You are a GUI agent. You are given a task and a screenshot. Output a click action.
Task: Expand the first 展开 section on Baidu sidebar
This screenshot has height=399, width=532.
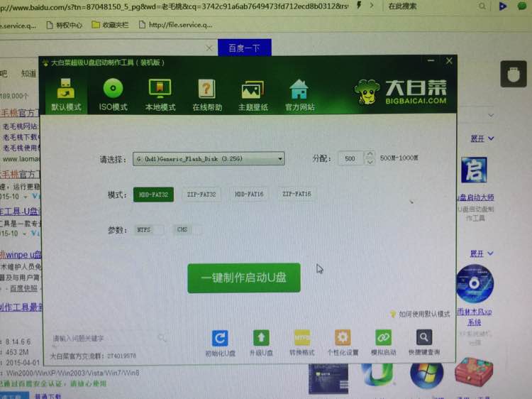click(x=482, y=138)
